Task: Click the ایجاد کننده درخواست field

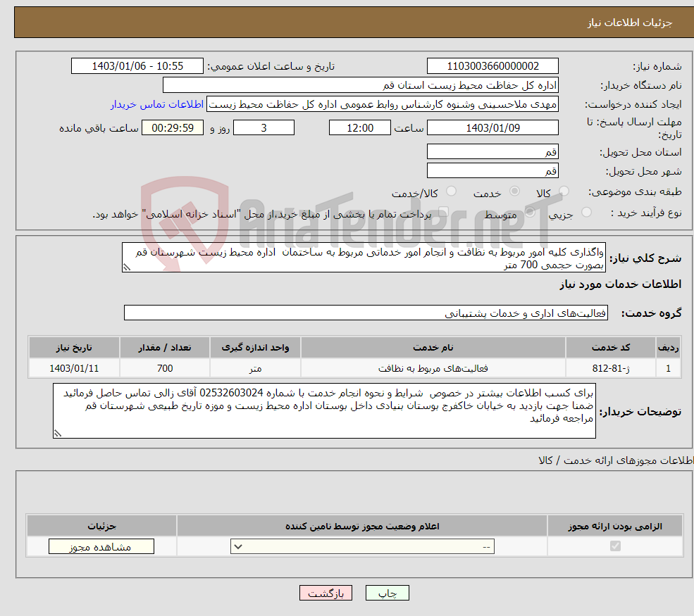Action: pos(383,104)
